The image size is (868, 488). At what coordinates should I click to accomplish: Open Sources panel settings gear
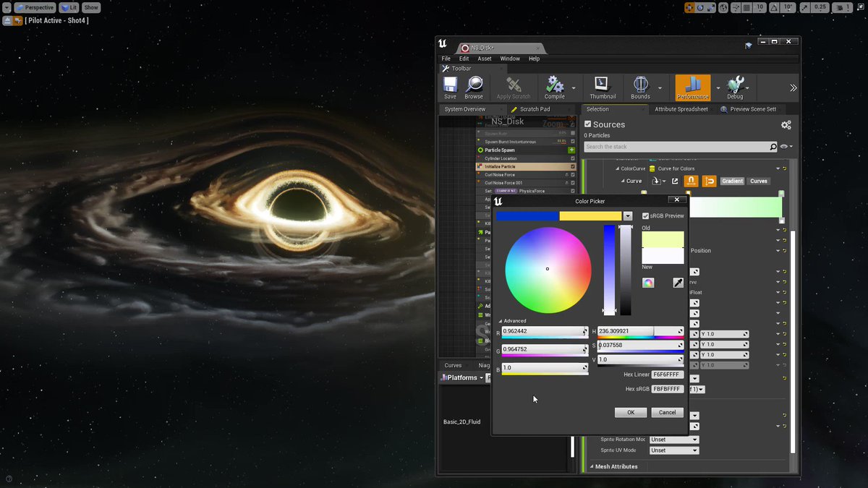pos(786,125)
